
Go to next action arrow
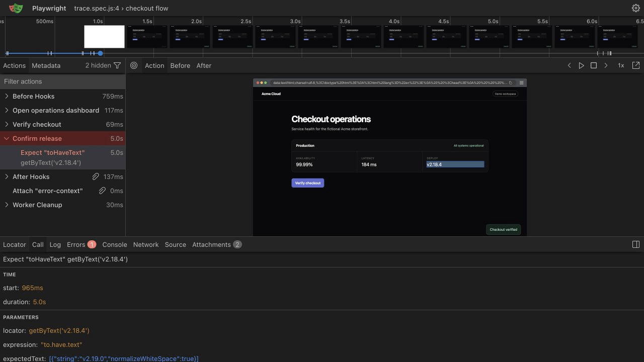(606, 65)
